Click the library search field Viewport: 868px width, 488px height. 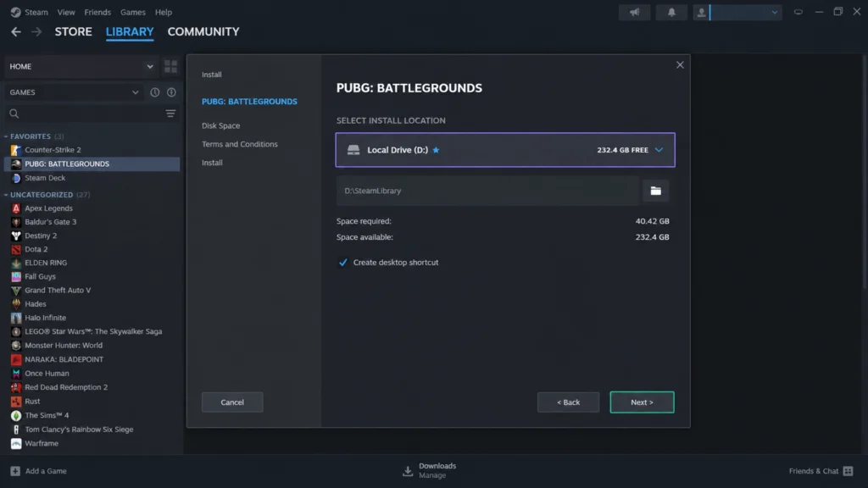(92, 114)
